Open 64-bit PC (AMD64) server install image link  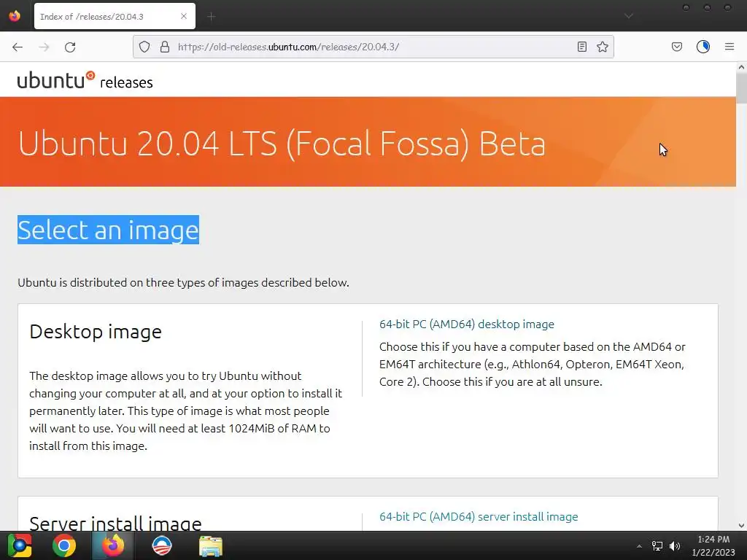coord(479,517)
